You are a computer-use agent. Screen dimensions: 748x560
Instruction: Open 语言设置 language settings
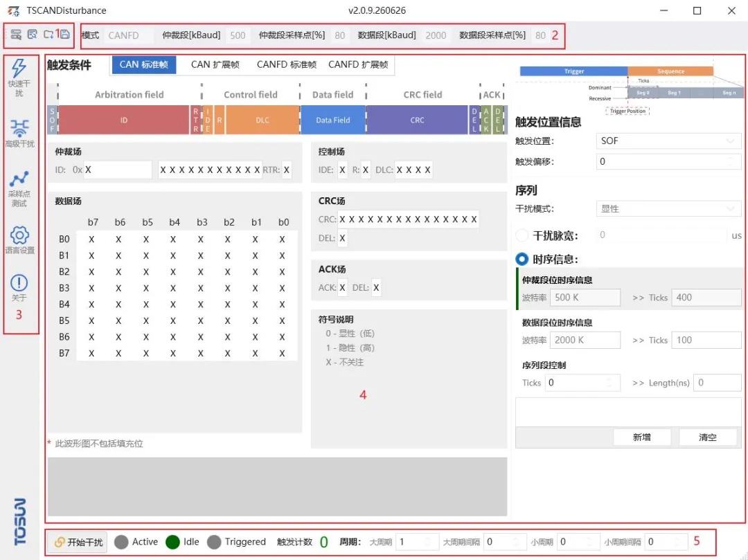19,240
